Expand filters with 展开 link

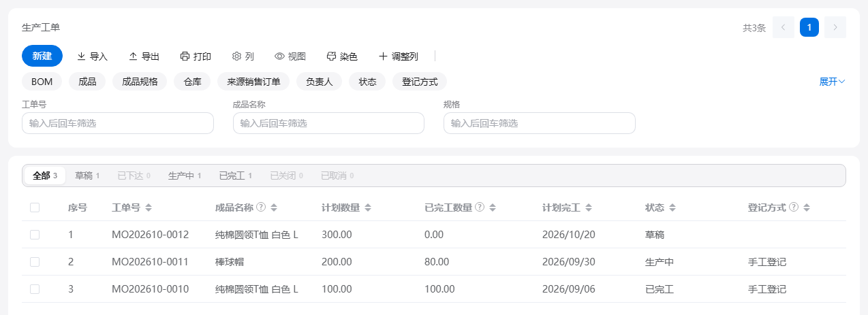pos(832,82)
